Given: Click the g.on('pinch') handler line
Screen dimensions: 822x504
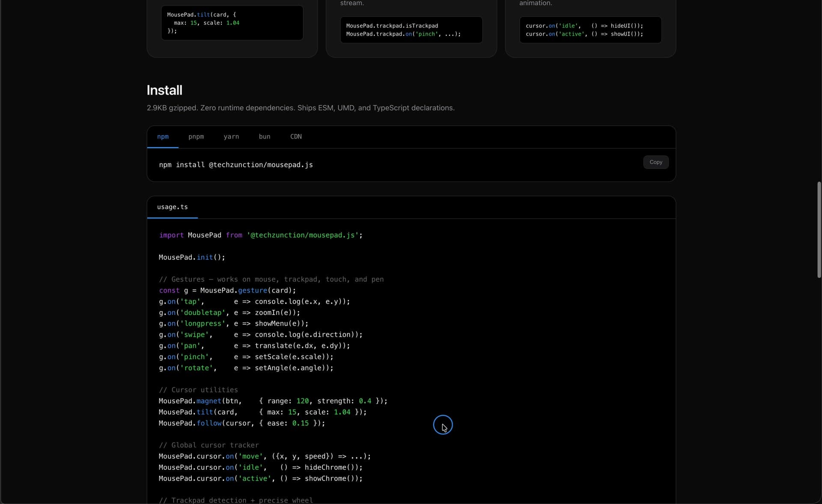Looking at the screenshot, I should point(246,357).
